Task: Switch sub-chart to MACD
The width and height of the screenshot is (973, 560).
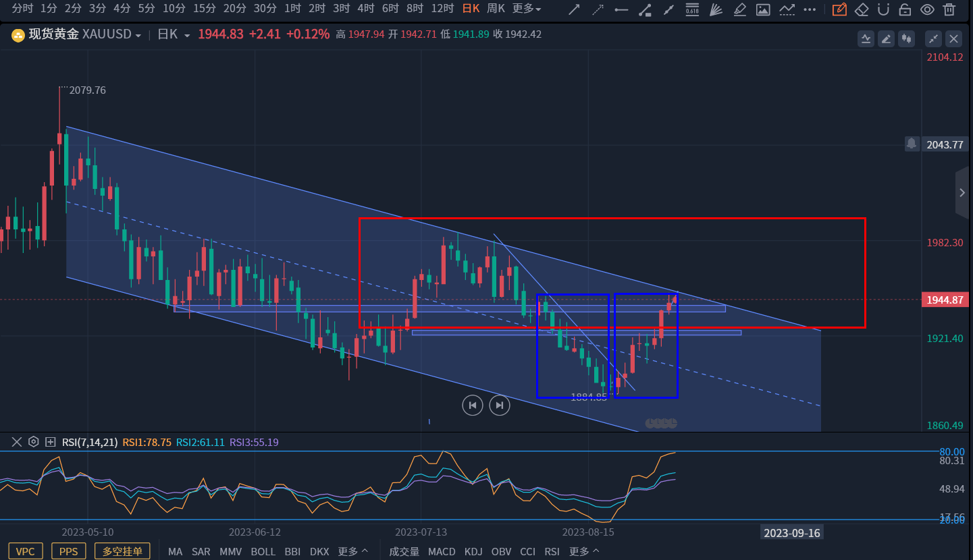Action: click(442, 551)
